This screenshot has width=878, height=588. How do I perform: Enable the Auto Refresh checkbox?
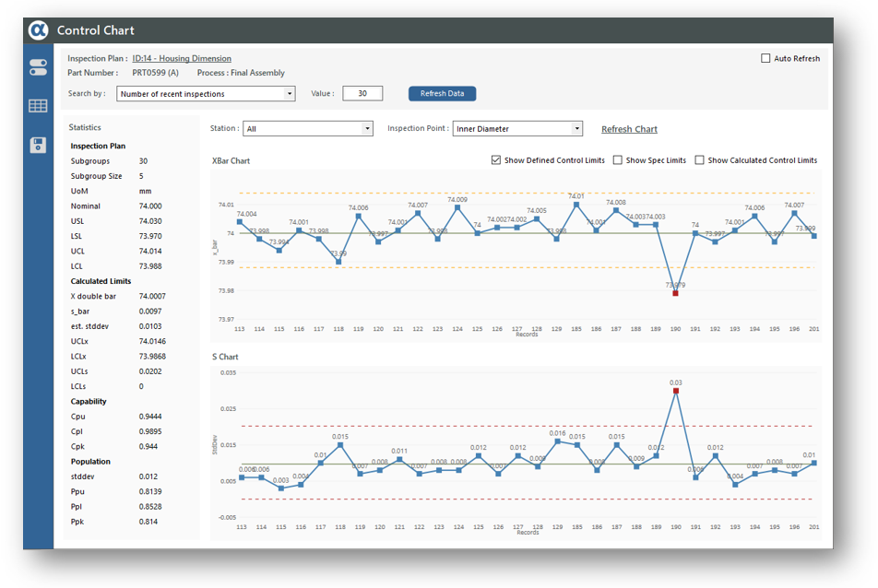click(x=765, y=59)
